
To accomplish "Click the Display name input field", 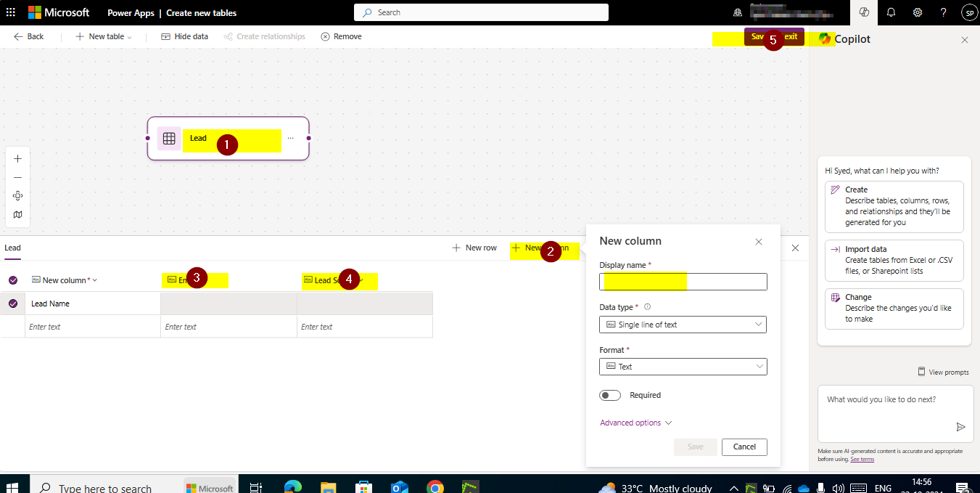I will [683, 281].
